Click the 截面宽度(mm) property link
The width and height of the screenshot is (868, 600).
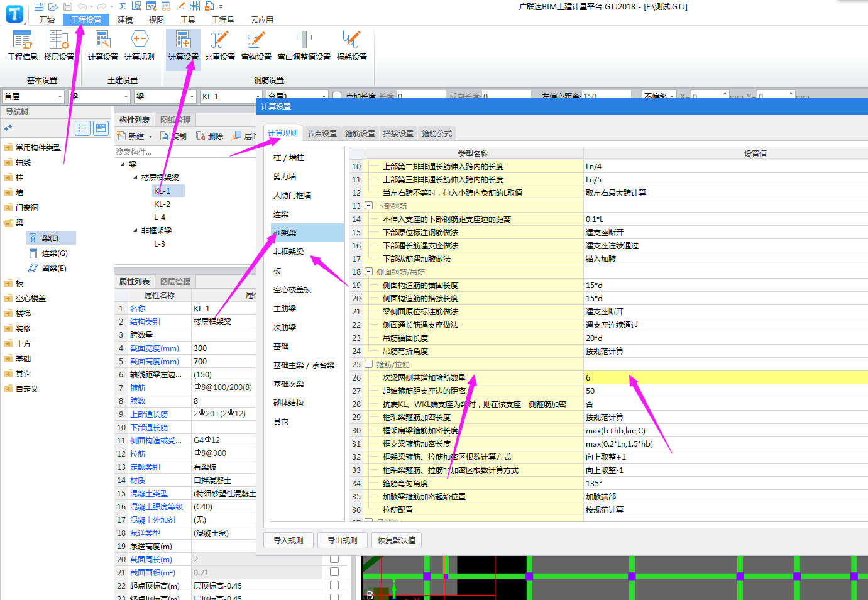point(155,348)
